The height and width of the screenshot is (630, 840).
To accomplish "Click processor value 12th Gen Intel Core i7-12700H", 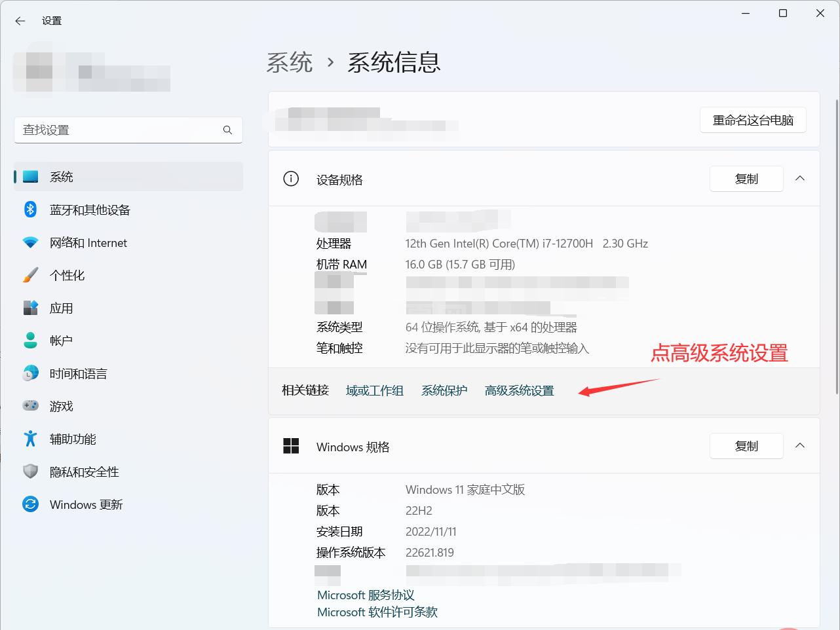I will [527, 244].
